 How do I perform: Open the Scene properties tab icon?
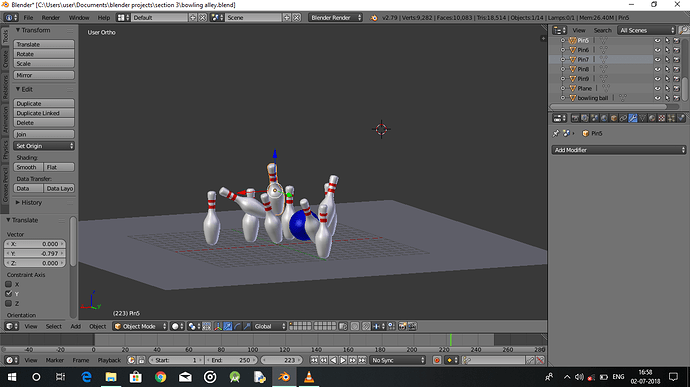(x=595, y=118)
